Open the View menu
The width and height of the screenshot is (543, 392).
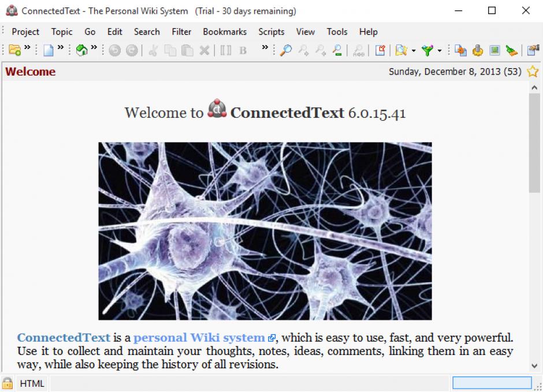305,32
